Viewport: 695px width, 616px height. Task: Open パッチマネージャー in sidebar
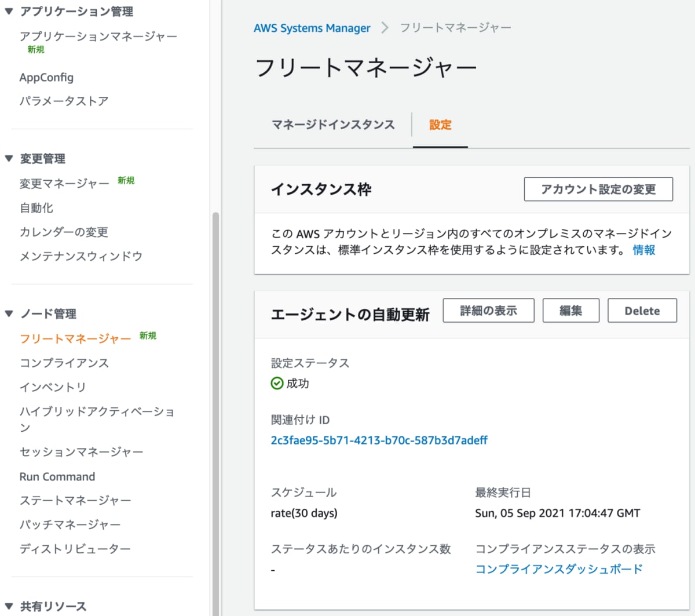[70, 524]
